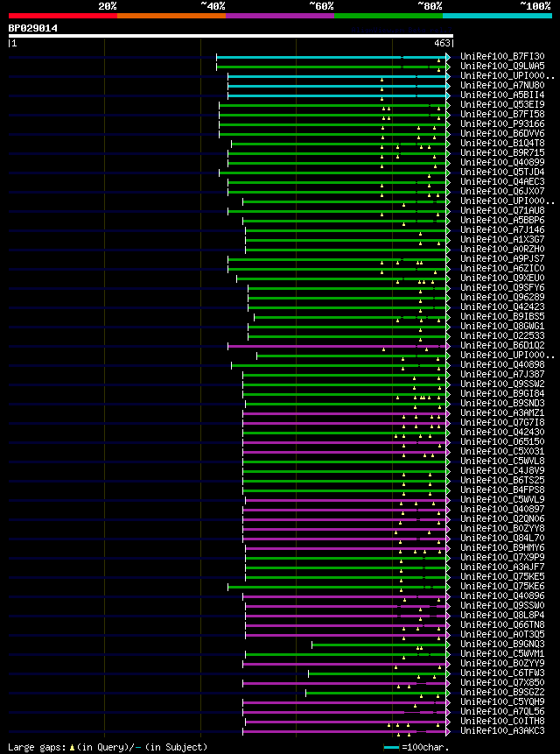
Task: Select the UniRef100_A1X3G7 label
Action: 503,239
